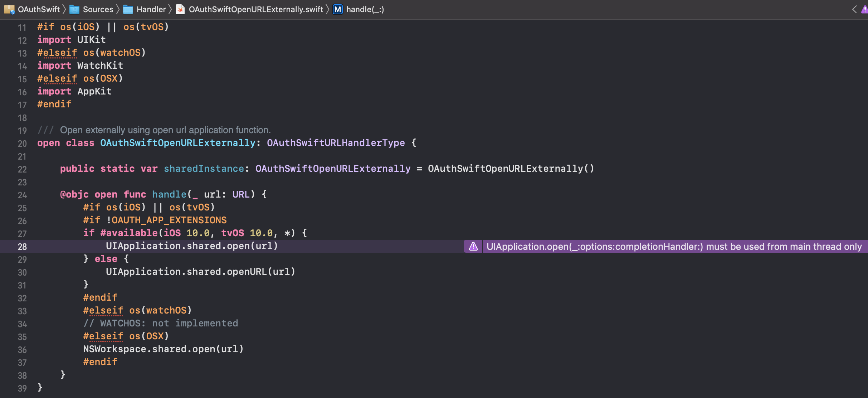This screenshot has width=868, height=398.
Task: Click the OAuthSwiftURLHandlerType protocol name
Action: click(336, 143)
